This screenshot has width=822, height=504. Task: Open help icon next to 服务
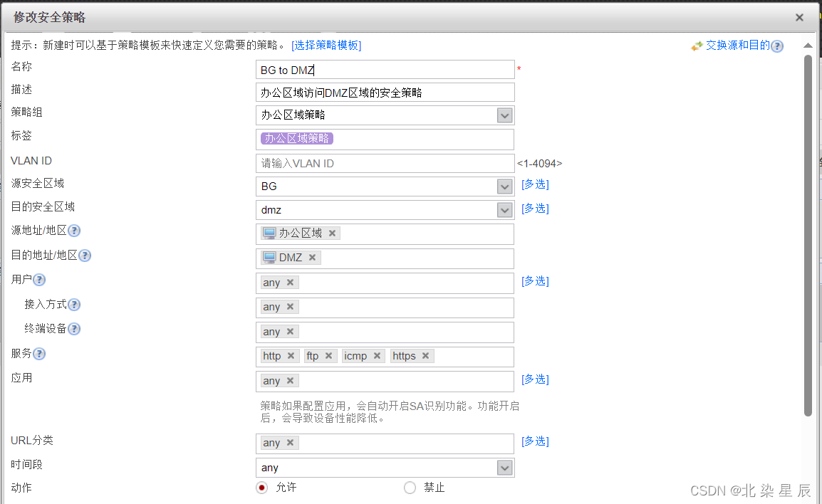[x=39, y=354]
